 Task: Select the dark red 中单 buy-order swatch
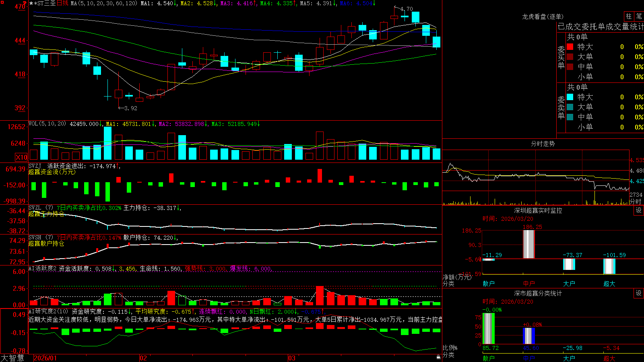click(570, 67)
